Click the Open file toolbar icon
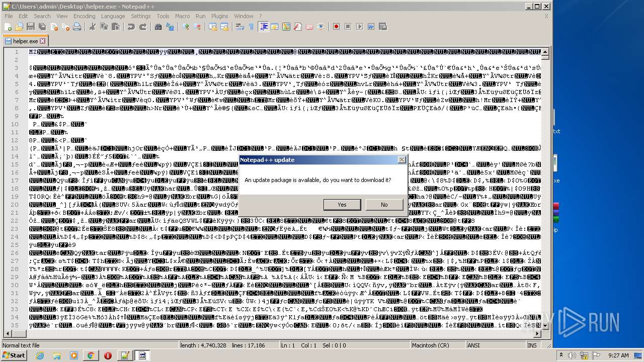Screen dimensions: 644x362 19,27
